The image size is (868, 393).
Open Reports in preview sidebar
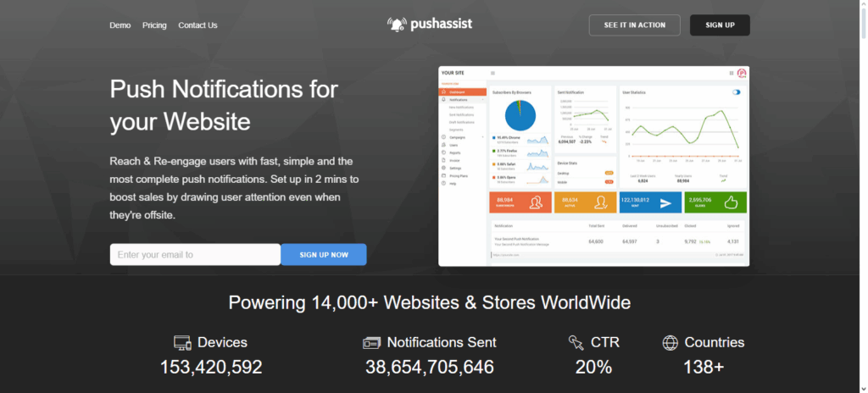[x=455, y=152]
